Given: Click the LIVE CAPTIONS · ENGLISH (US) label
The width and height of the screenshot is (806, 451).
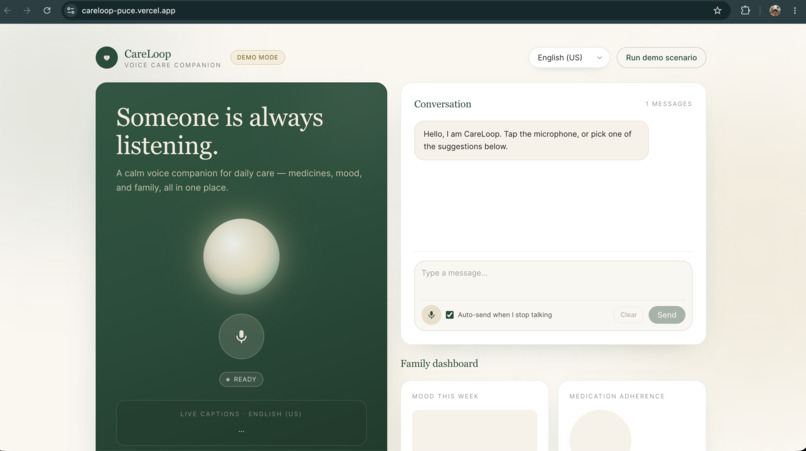Looking at the screenshot, I should (241, 414).
